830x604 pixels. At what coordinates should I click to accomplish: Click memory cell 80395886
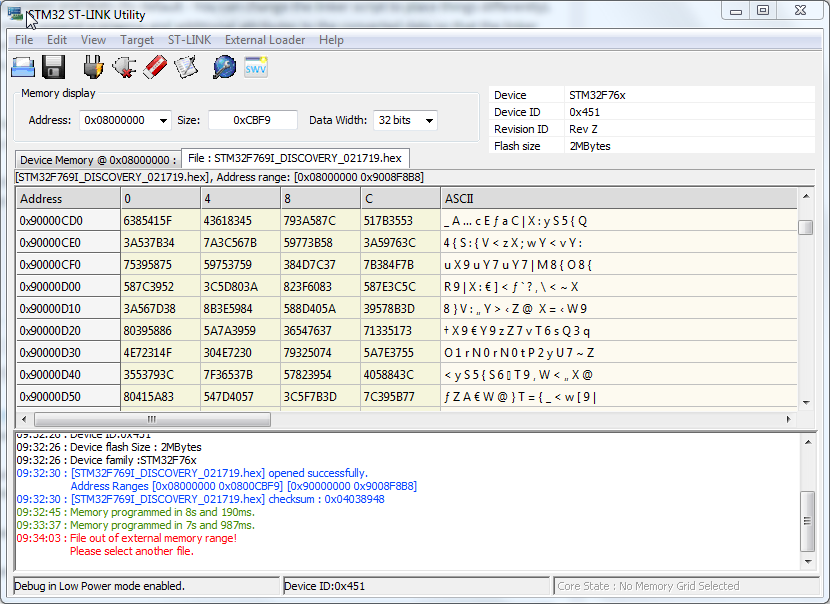161,331
